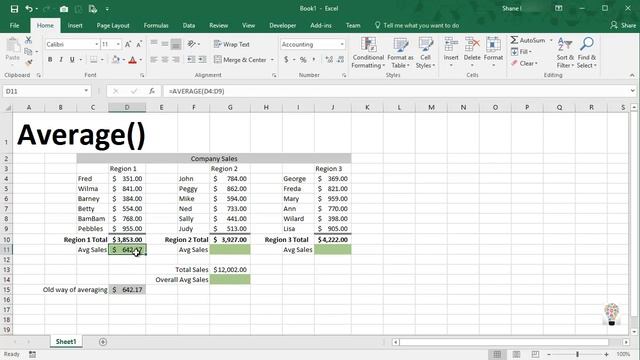Viewport: 640px width, 360px height.
Task: Increase the cell indent
Action: (x=202, y=60)
